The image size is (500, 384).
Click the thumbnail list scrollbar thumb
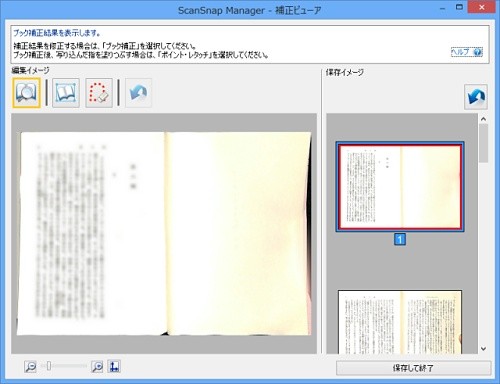pyautogui.click(x=483, y=143)
